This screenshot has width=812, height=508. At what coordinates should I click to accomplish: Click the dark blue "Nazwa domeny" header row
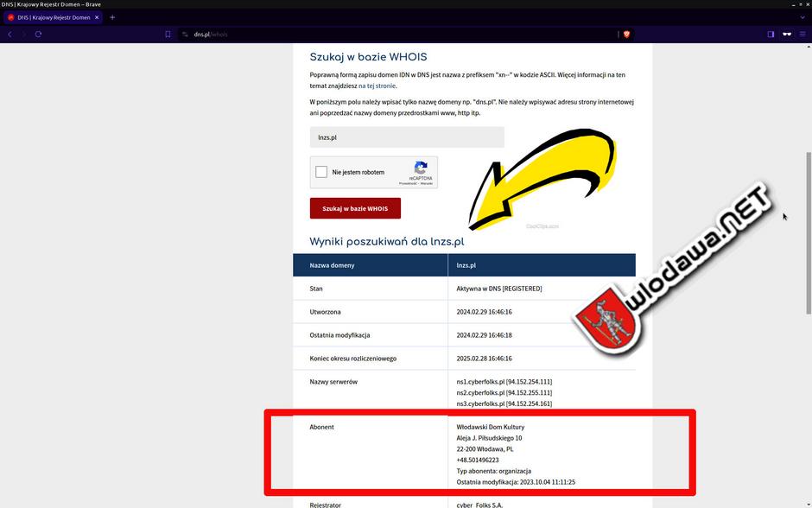click(370, 265)
